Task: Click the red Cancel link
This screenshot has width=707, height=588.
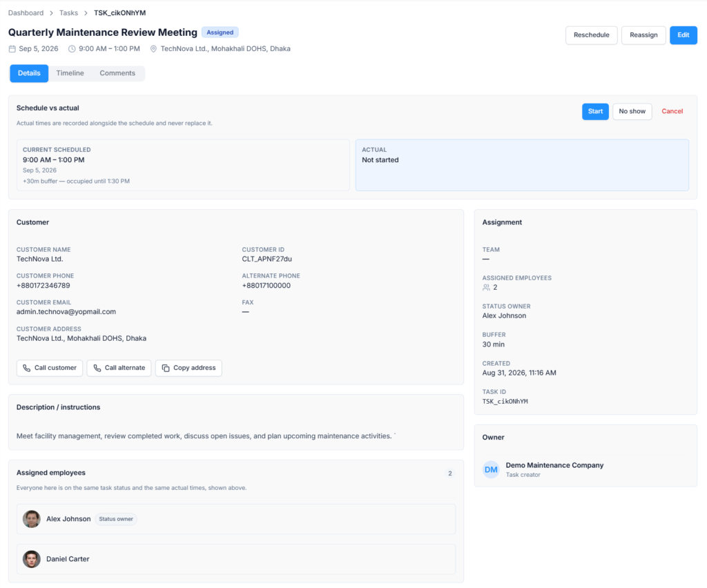Action: coord(672,111)
